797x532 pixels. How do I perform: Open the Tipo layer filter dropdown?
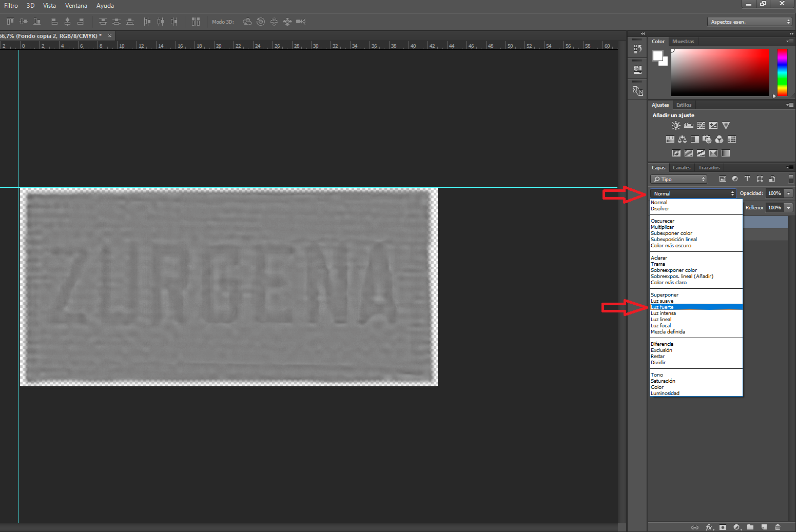pos(678,179)
